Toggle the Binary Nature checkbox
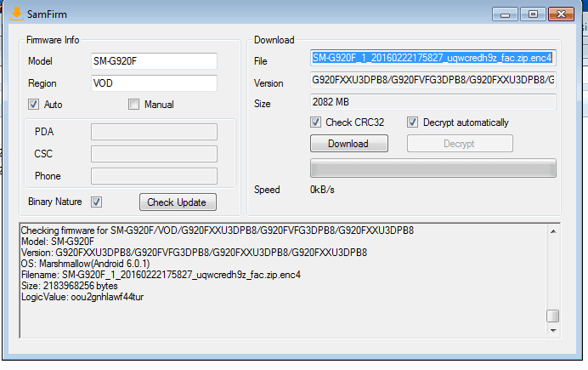The height and width of the screenshot is (370, 588). pyautogui.click(x=96, y=202)
